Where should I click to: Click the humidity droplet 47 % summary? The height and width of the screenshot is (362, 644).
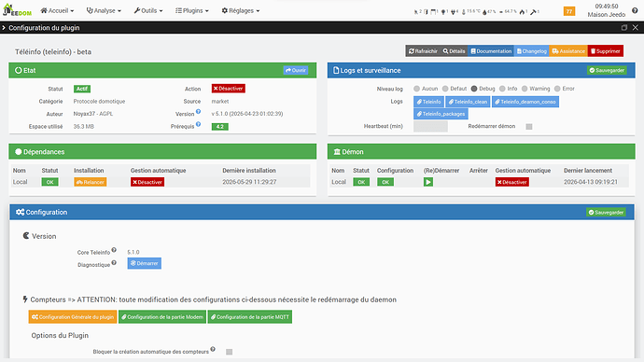point(489,12)
